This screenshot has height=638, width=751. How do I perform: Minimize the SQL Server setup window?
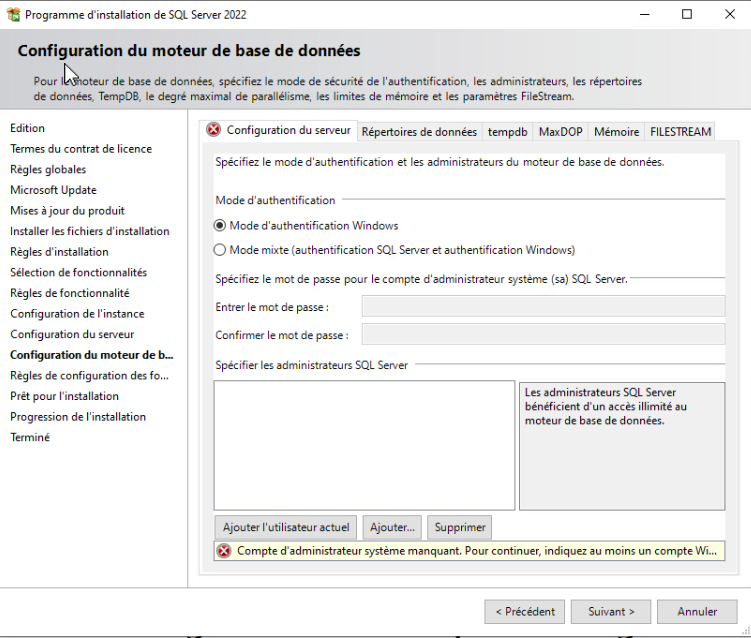645,14
